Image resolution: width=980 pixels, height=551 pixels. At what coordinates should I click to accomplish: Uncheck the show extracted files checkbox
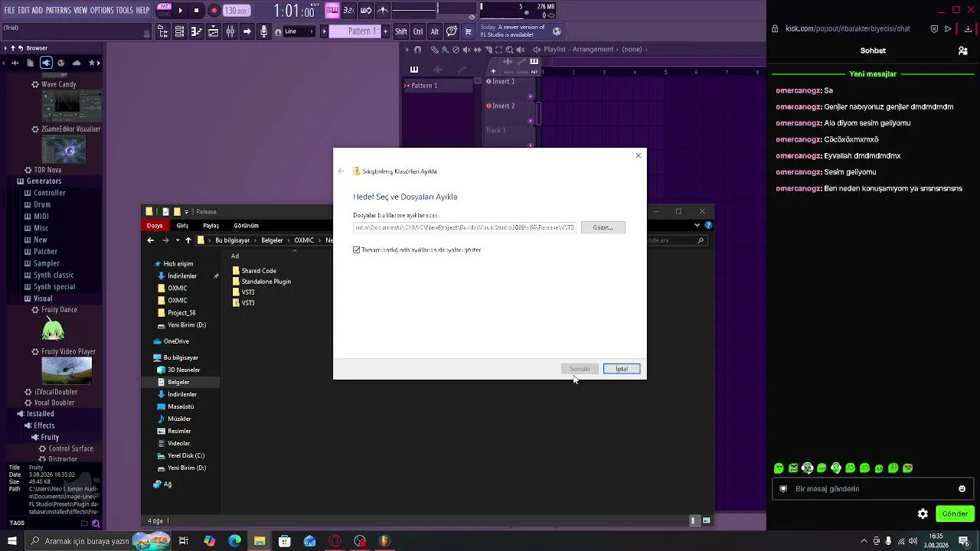(x=357, y=250)
